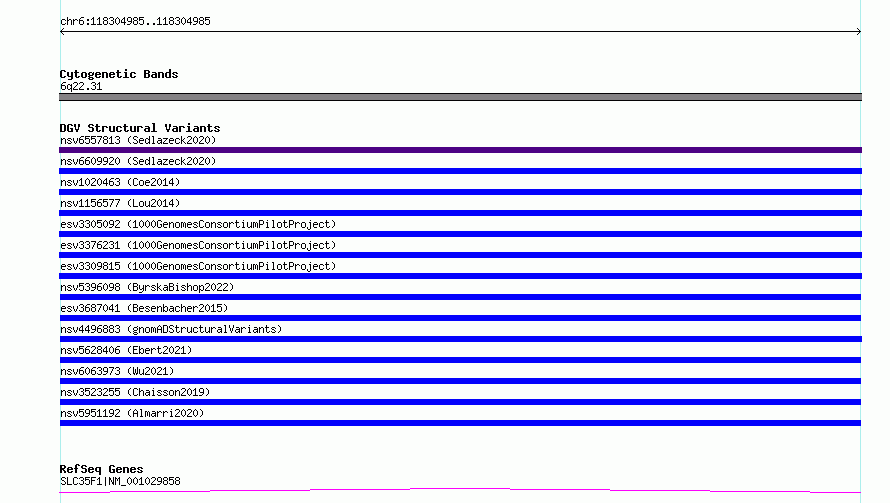
Task: Click the purple nsv6557813 variant bar
Action: [x=460, y=150]
